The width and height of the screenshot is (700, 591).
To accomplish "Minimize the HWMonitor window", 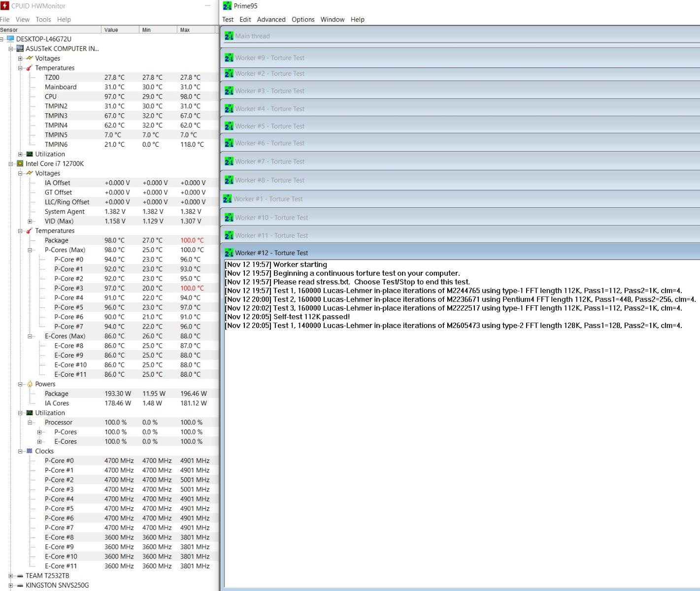I will 208,6.
